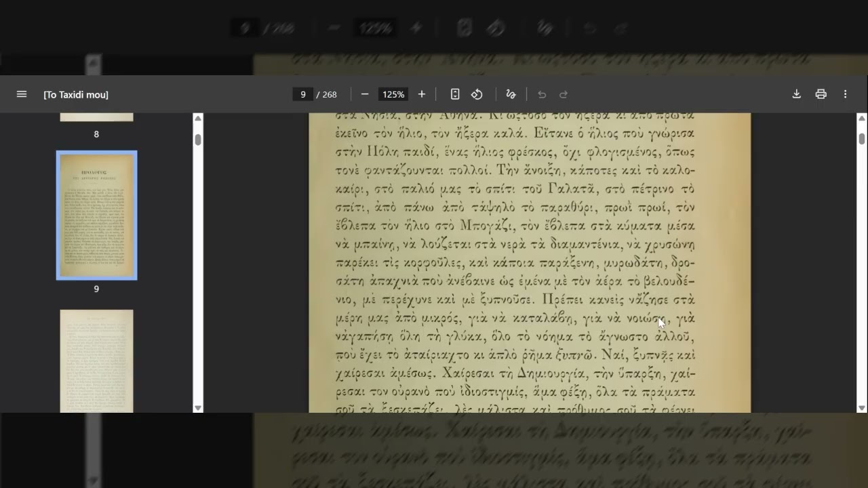Click the thumbnail sidebar scrollbar handle
Viewport: 868px width, 488px height.
coord(198,140)
